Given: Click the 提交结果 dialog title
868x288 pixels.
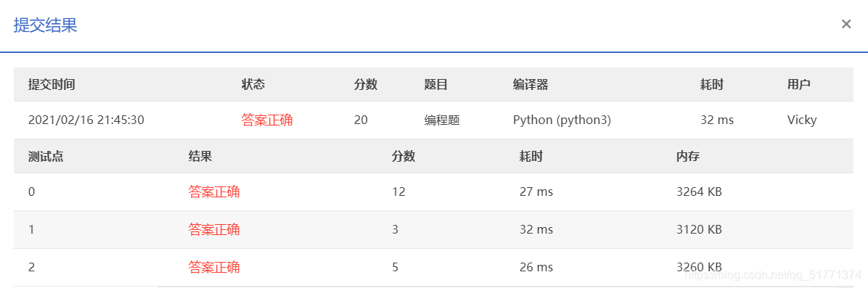Looking at the screenshot, I should [x=45, y=25].
